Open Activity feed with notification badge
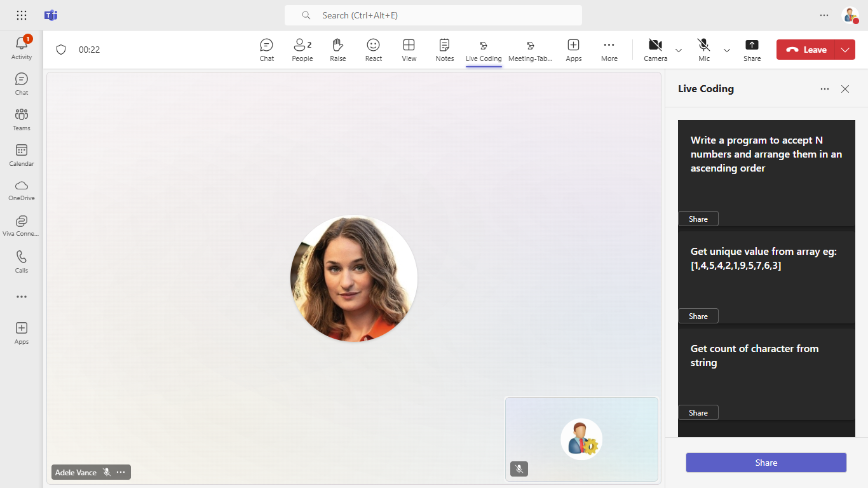Screen dimensions: 868x488 click(22, 48)
